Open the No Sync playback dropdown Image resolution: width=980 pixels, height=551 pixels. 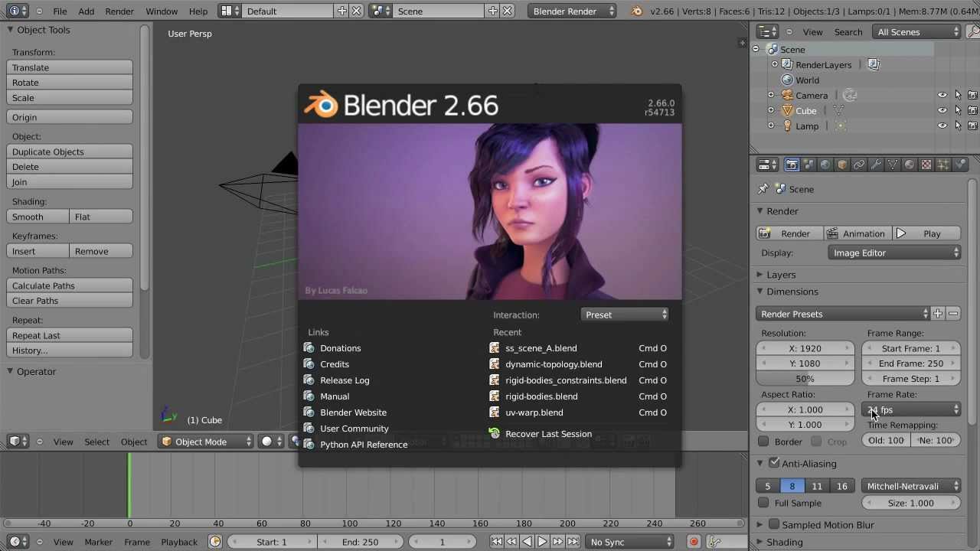coord(629,541)
